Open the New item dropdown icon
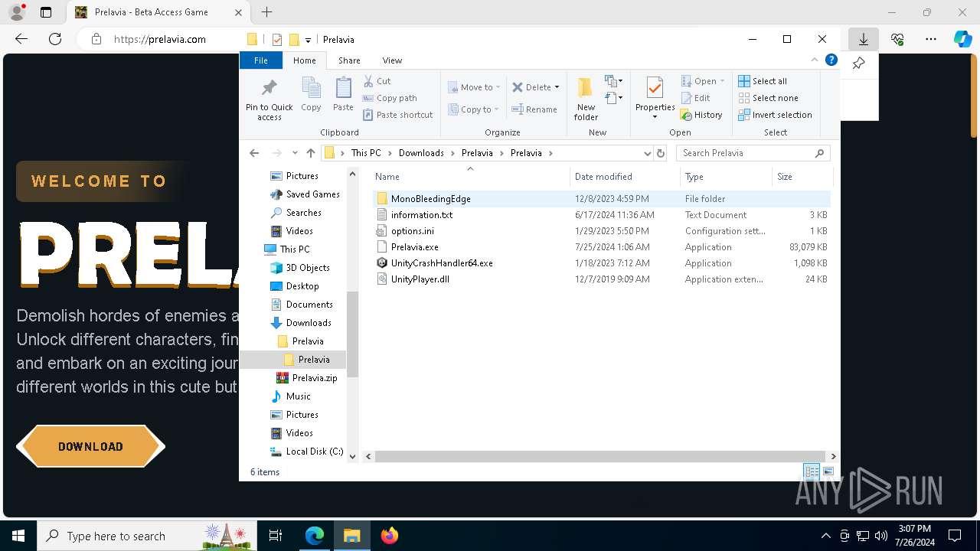This screenshot has height=551, width=980. [x=613, y=81]
